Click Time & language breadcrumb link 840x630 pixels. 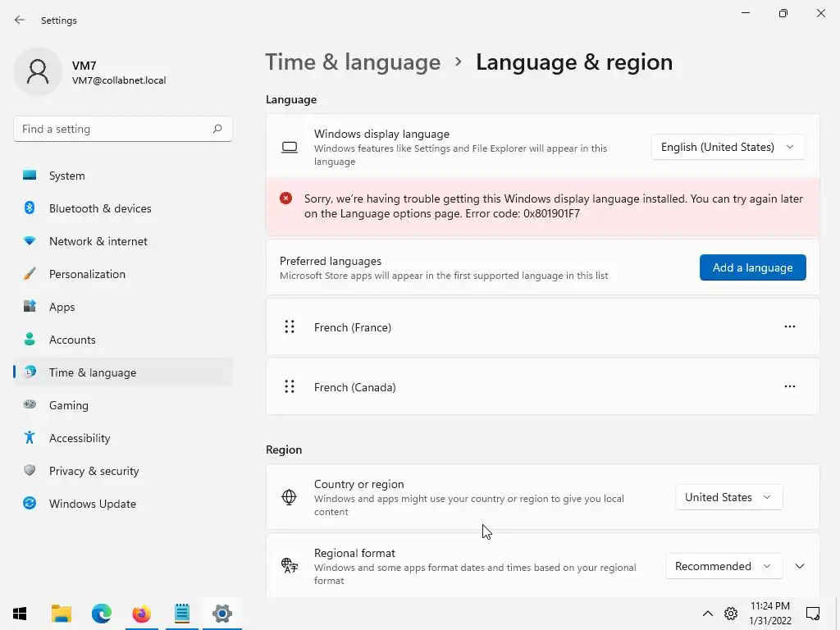353,62
